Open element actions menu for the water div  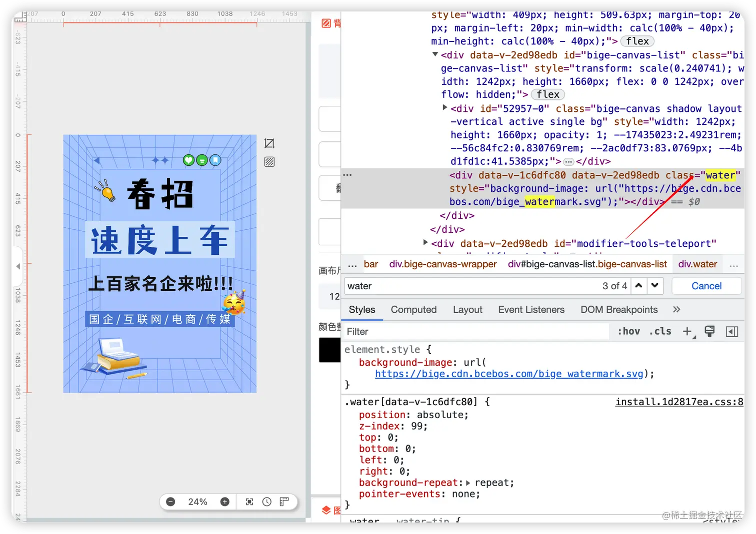pos(347,175)
